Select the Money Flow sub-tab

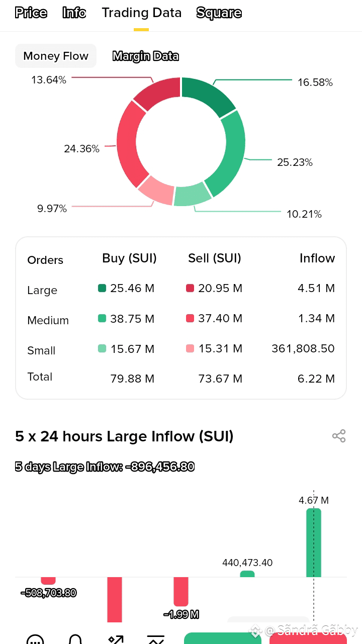[x=56, y=56]
